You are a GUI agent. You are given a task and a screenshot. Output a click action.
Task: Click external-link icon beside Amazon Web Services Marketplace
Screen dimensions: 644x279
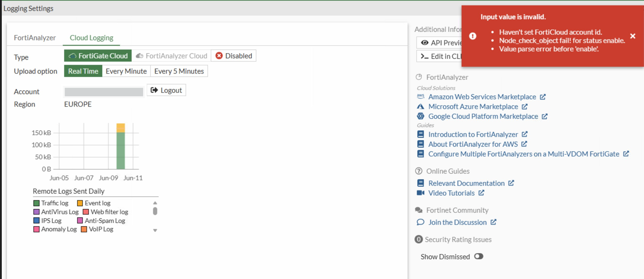543,97
